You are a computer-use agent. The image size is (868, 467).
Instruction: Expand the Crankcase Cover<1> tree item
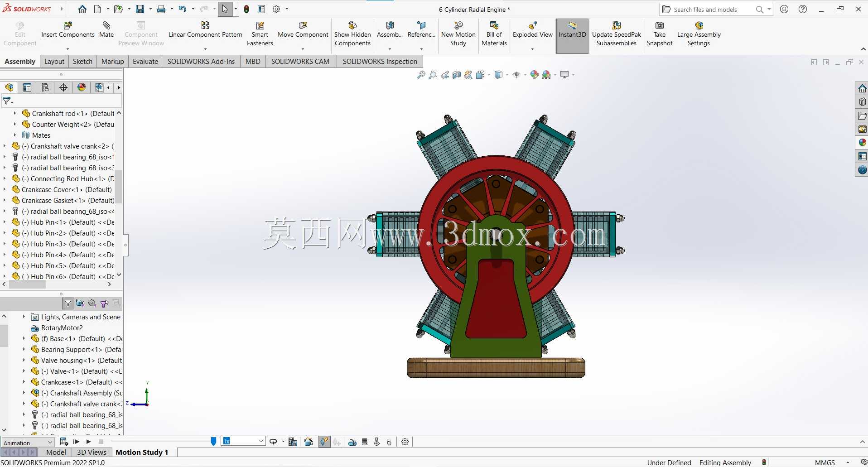click(x=5, y=189)
